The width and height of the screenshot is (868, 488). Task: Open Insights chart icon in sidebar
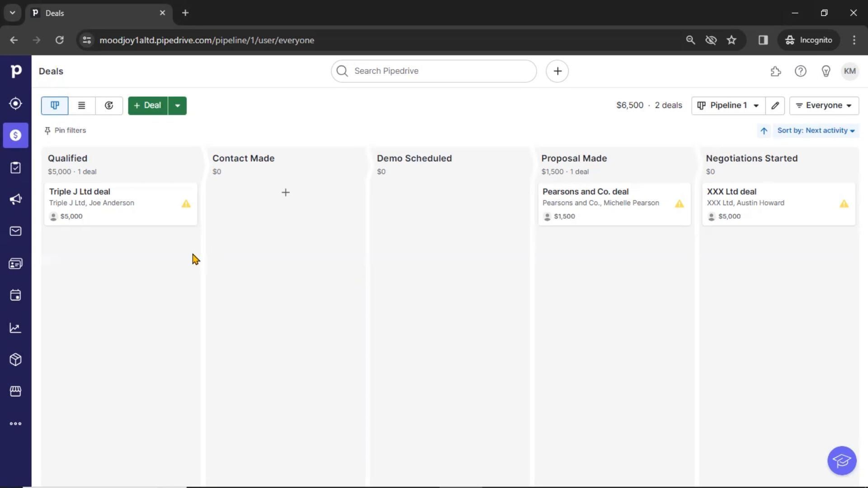[x=15, y=328]
